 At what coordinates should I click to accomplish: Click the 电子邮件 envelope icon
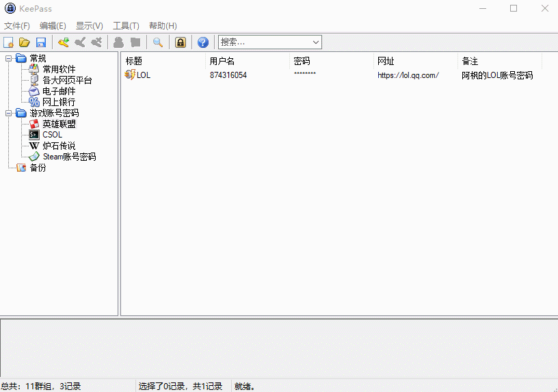[34, 91]
